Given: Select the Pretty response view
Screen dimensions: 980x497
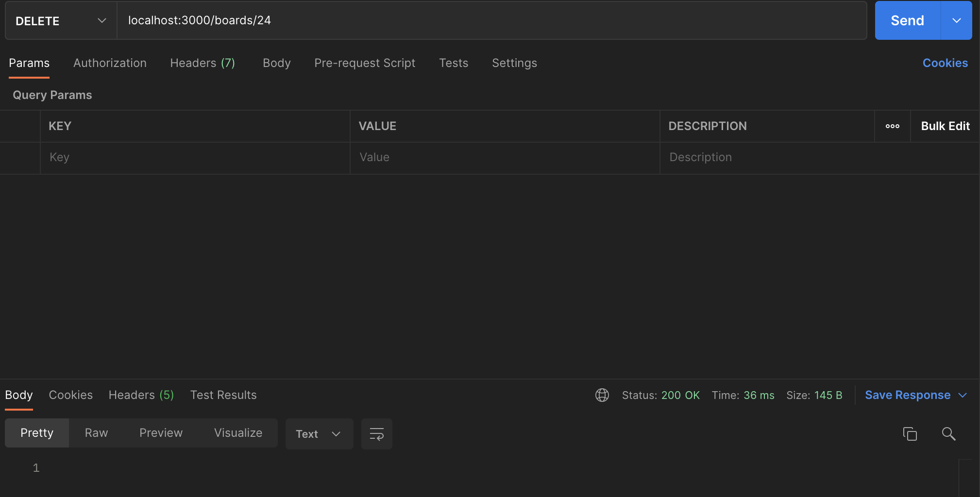Looking at the screenshot, I should click(37, 433).
